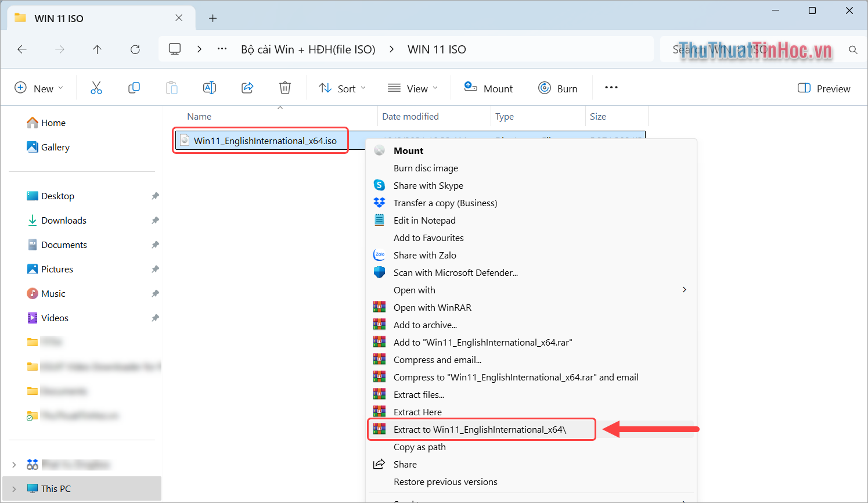
Task: Click the Delete trash bin icon
Action: pos(285,88)
